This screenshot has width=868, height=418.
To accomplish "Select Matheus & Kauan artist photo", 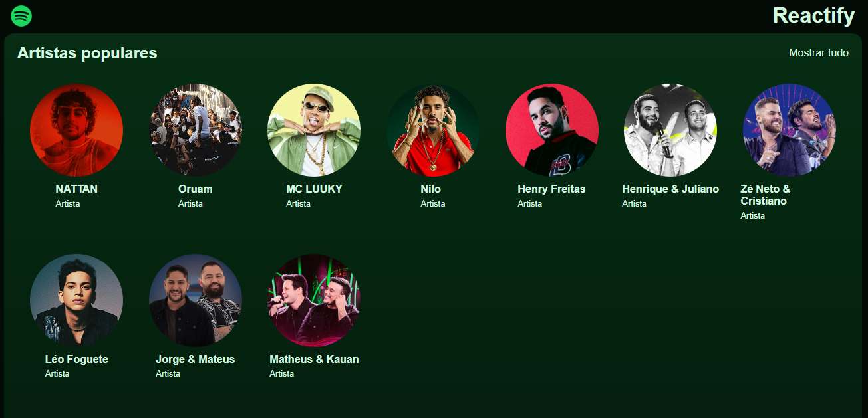I will coord(314,300).
